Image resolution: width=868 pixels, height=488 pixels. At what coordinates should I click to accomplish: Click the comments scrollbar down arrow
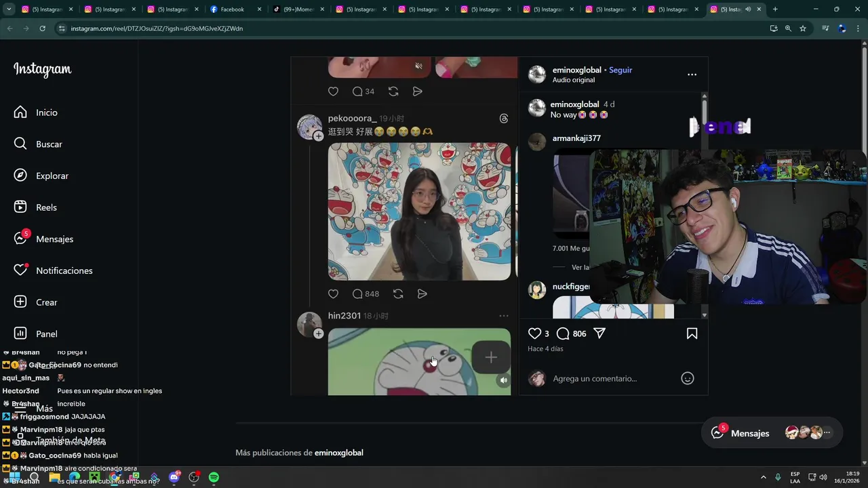click(704, 315)
